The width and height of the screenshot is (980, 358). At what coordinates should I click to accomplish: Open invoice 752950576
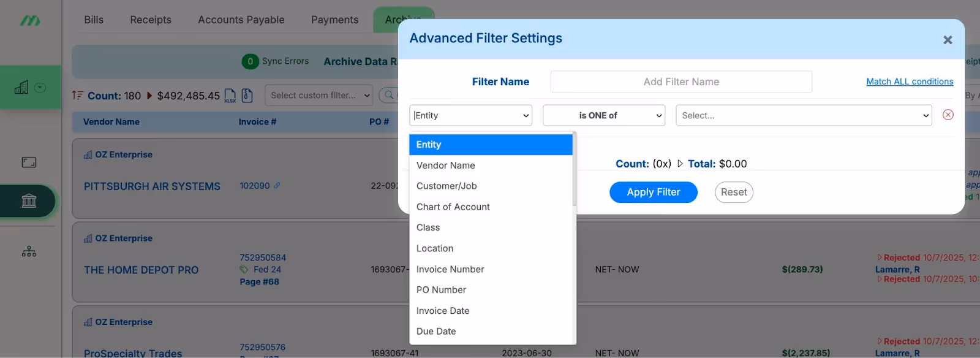coord(263,347)
